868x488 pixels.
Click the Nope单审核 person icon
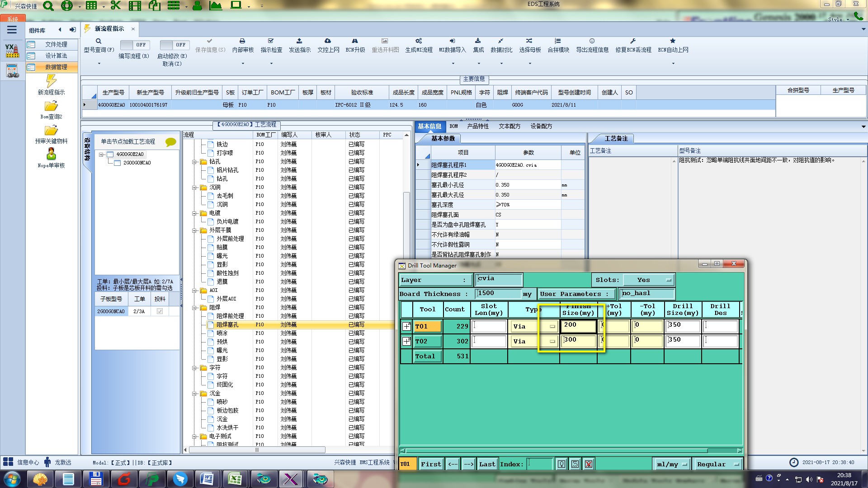click(x=51, y=154)
